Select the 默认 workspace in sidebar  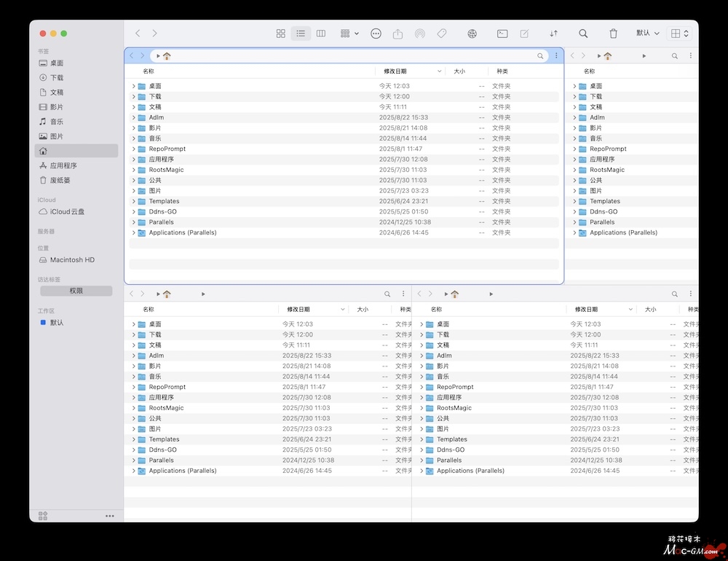76,323
